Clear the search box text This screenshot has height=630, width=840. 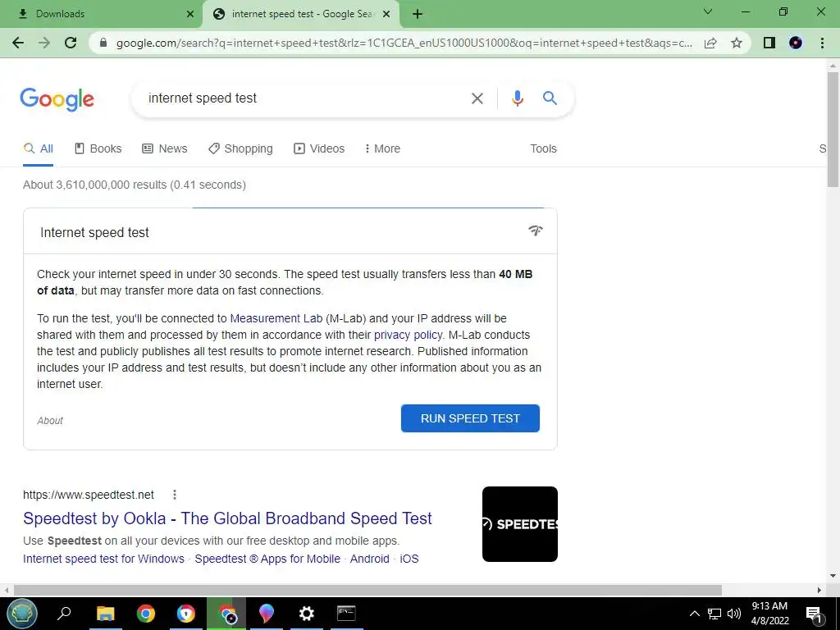[x=477, y=98]
